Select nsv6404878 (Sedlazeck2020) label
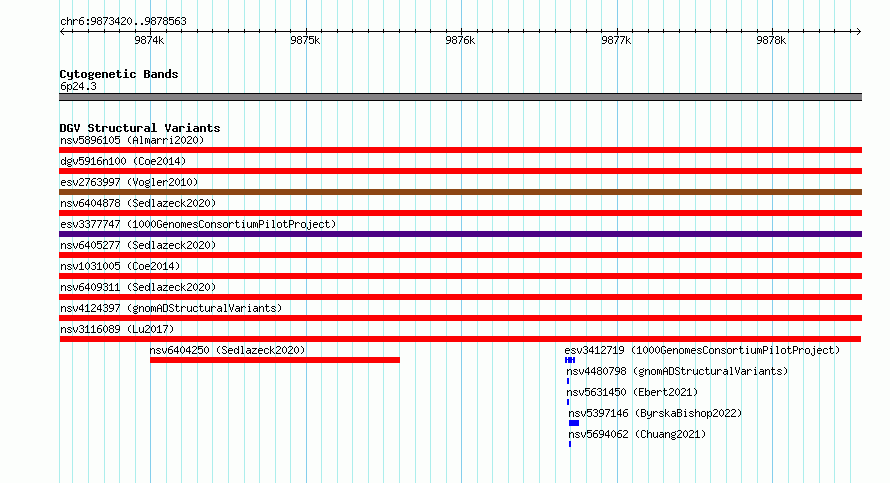This screenshot has height=483, width=890. [138, 203]
